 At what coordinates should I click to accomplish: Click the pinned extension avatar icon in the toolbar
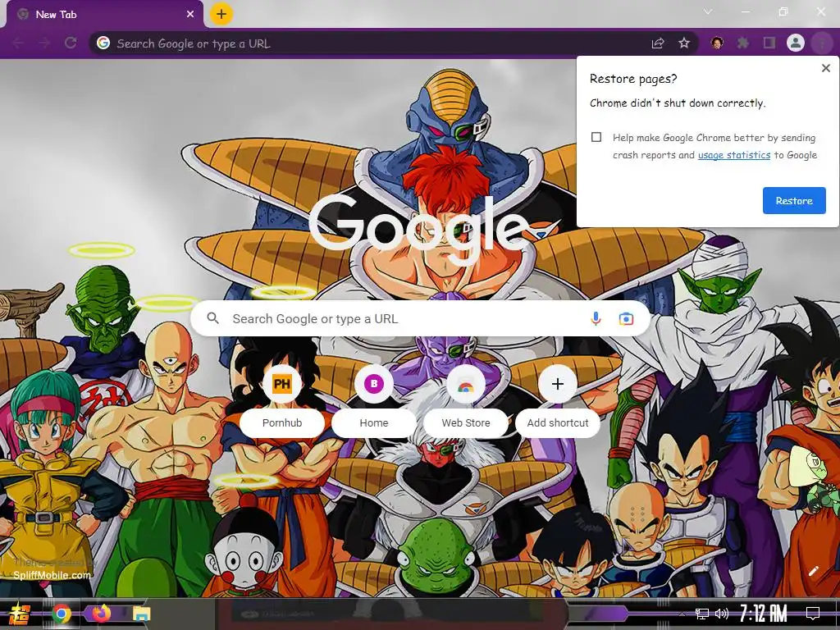coord(717,43)
